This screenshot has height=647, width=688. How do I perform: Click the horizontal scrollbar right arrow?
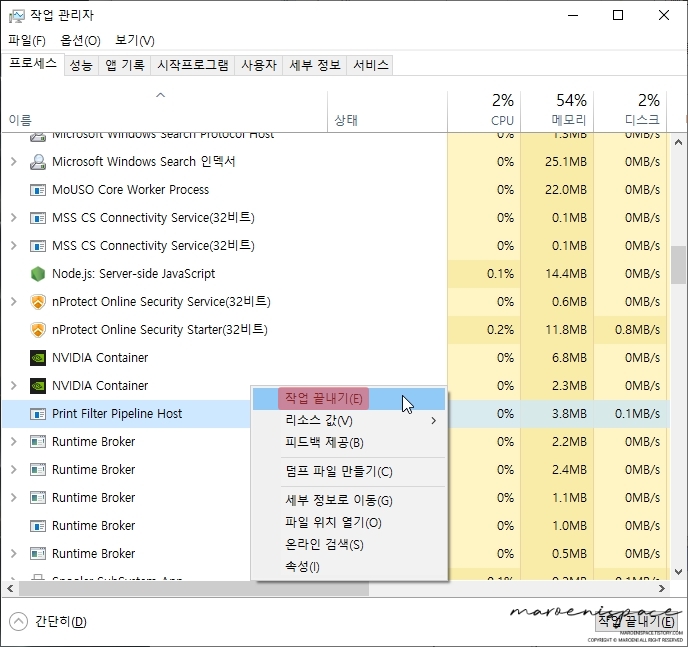[662, 589]
